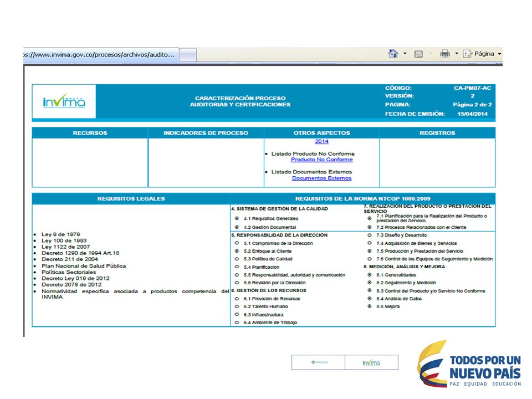Click the text Plan Nacional de Salud Pública
This screenshot has height=399, width=532.
[x=84, y=265]
